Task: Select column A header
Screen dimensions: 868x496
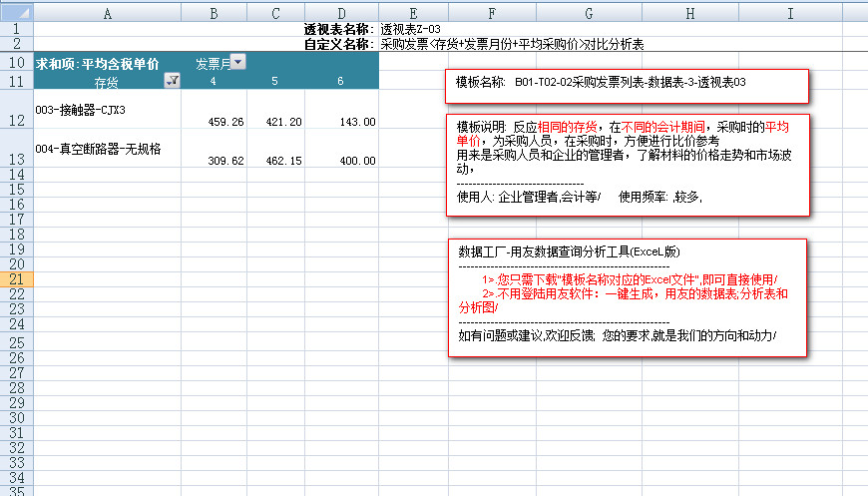Action: (x=107, y=13)
